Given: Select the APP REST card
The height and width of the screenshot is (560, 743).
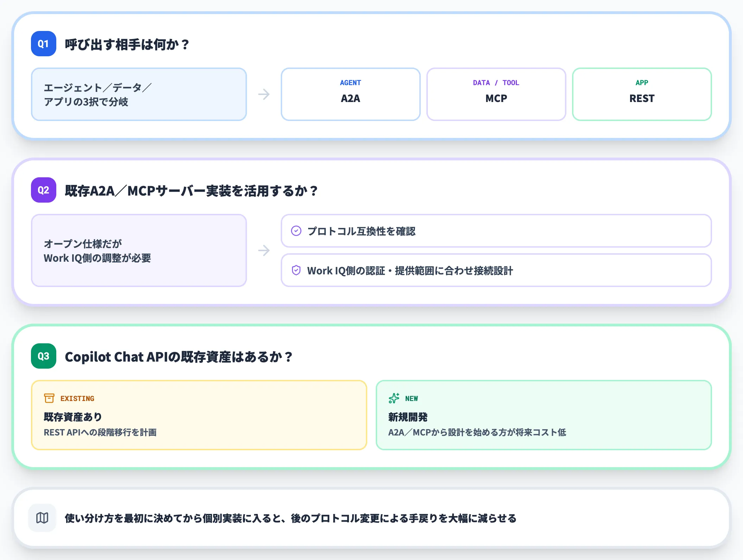Looking at the screenshot, I should coord(642,94).
